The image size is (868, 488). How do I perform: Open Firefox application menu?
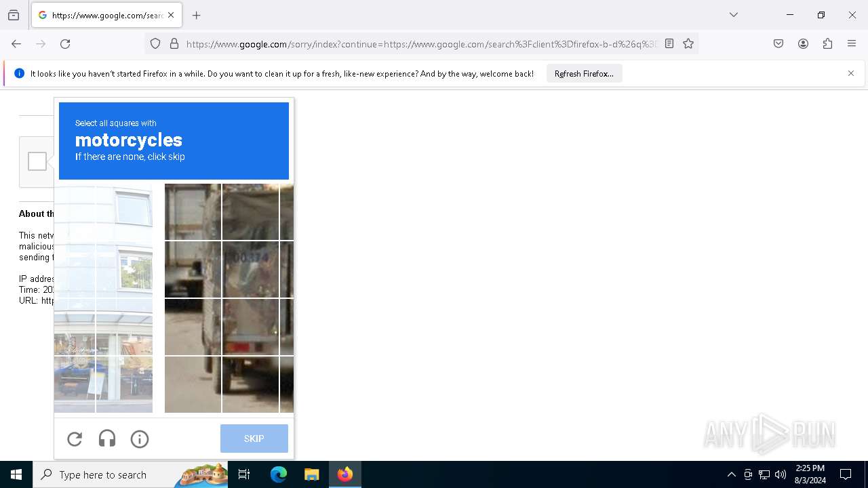pos(852,44)
